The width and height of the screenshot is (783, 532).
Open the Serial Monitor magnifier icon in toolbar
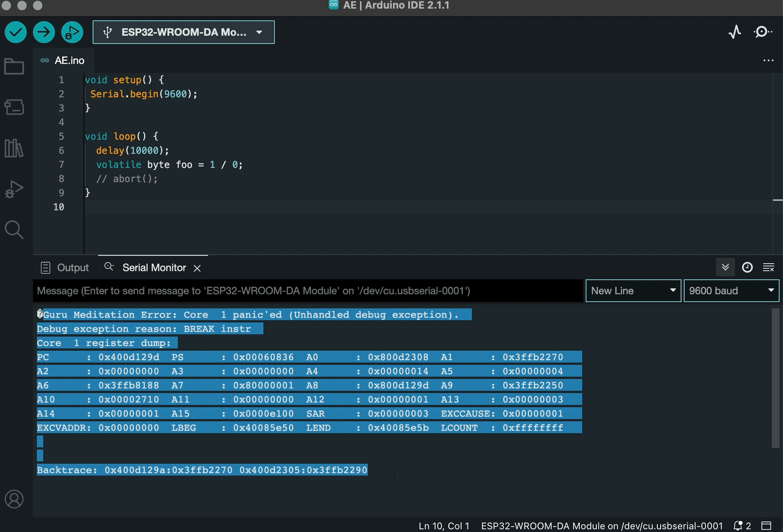click(x=763, y=32)
